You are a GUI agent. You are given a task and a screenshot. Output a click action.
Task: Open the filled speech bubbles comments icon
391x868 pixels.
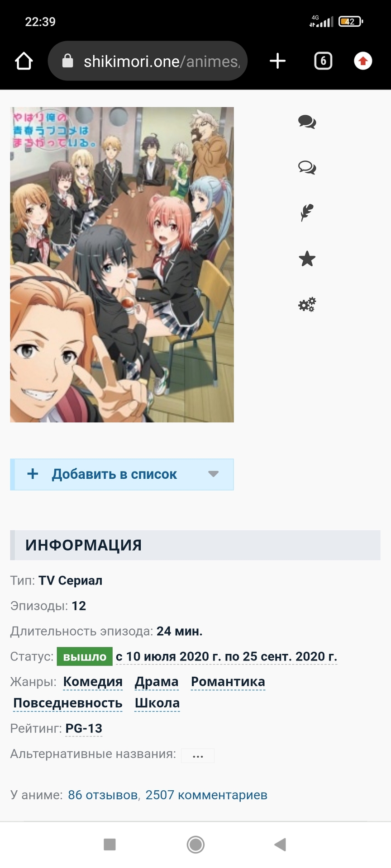(307, 122)
